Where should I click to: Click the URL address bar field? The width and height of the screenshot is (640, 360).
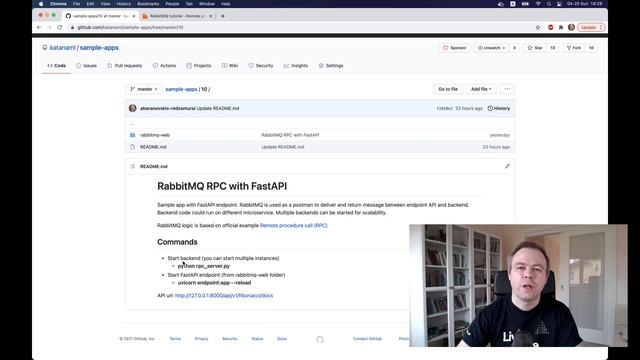(x=300, y=27)
